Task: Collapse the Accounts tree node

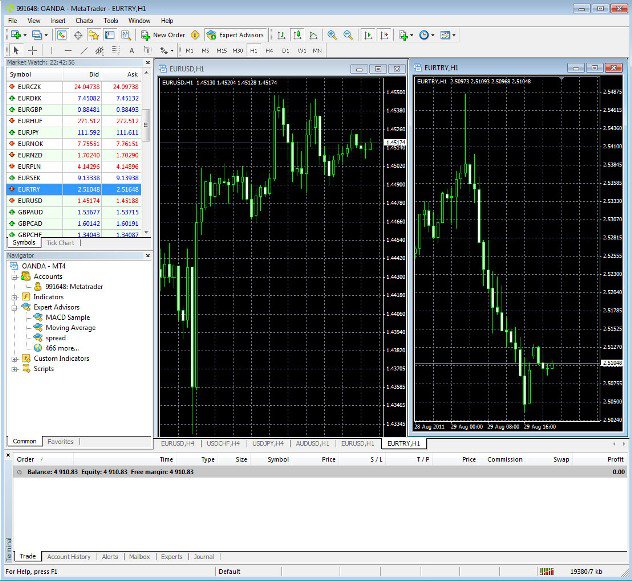Action: [15, 277]
